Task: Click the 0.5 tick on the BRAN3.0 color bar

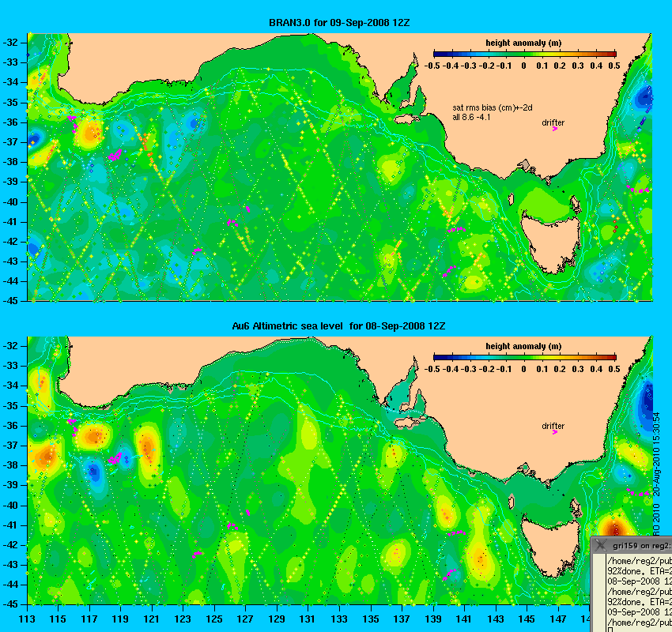Action: point(614,66)
